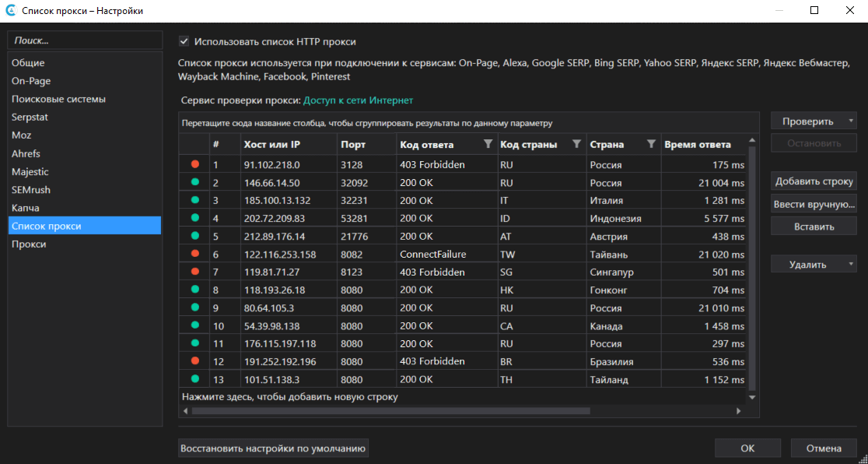Click the Гонконг country cell
The image size is (868, 464).
pyautogui.click(x=623, y=290)
